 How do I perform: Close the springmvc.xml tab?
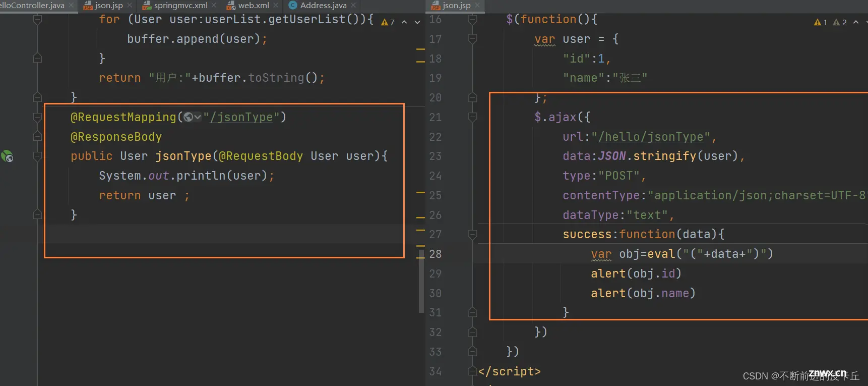[214, 6]
